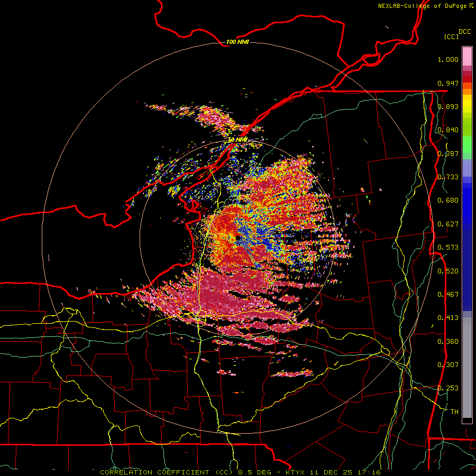Screen dimensions: 476x476
Task: Click the 0.253 scale value
Action: [448, 388]
